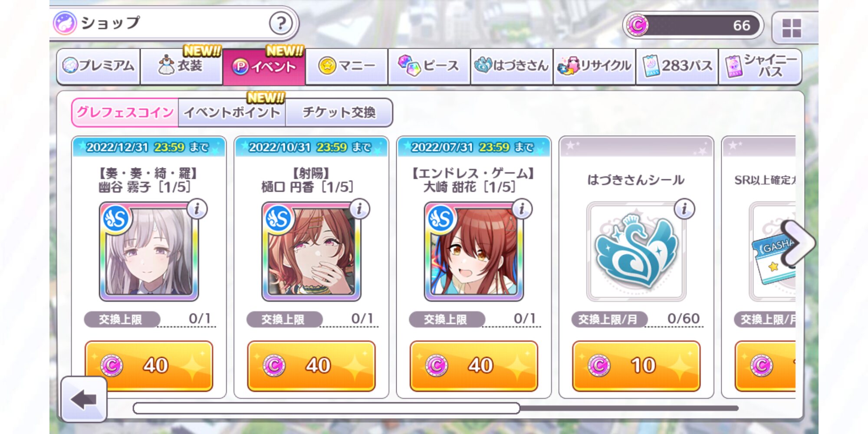This screenshot has width=868, height=434.
Task: View info for はづきさんシール item
Action: [x=684, y=209]
